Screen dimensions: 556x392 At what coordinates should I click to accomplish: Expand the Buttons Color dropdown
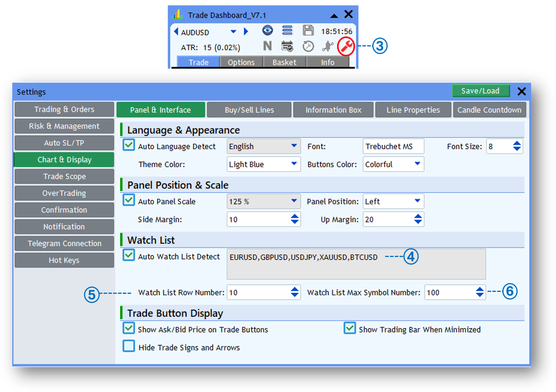point(393,164)
